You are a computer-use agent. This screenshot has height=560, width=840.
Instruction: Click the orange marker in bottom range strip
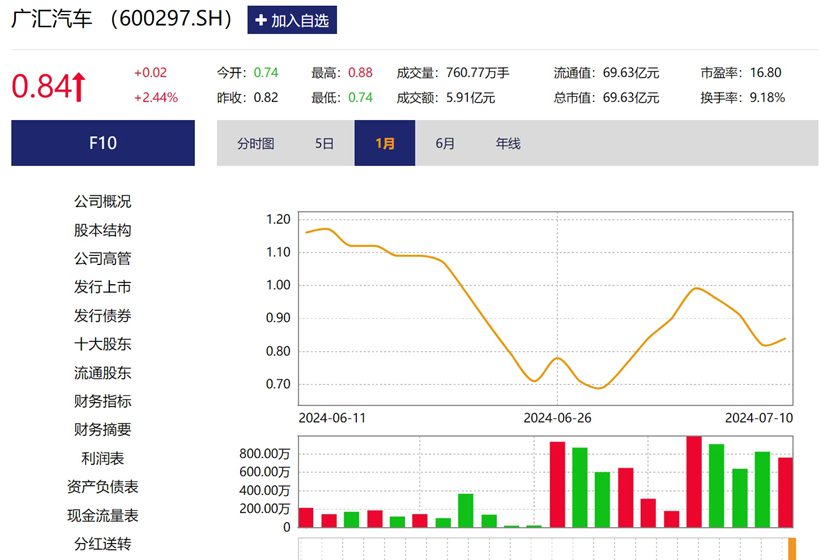point(792,549)
